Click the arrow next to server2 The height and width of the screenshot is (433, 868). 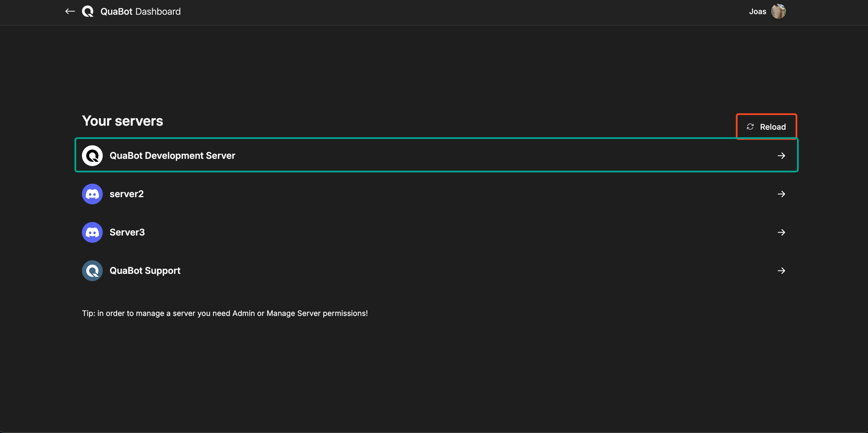coord(781,194)
